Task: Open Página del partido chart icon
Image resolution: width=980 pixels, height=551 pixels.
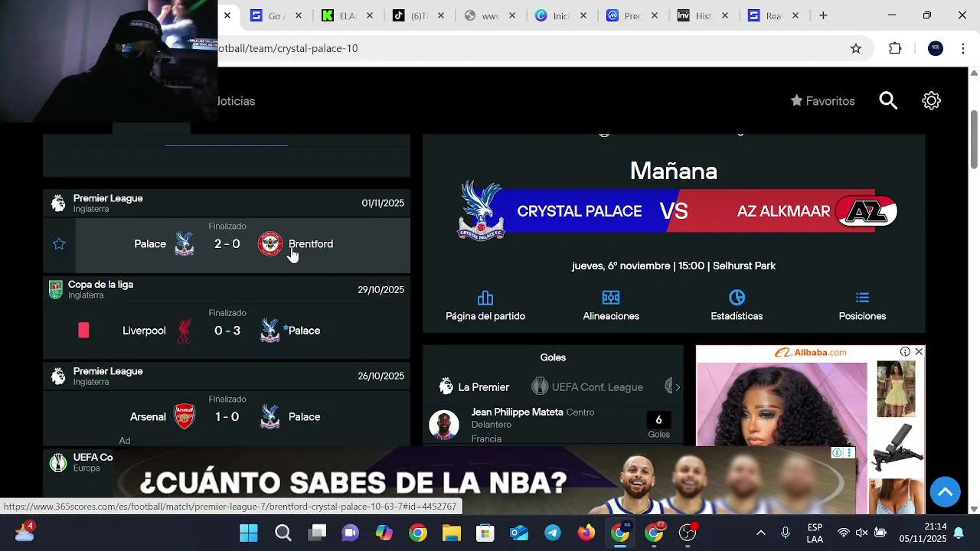Action: coord(485,298)
